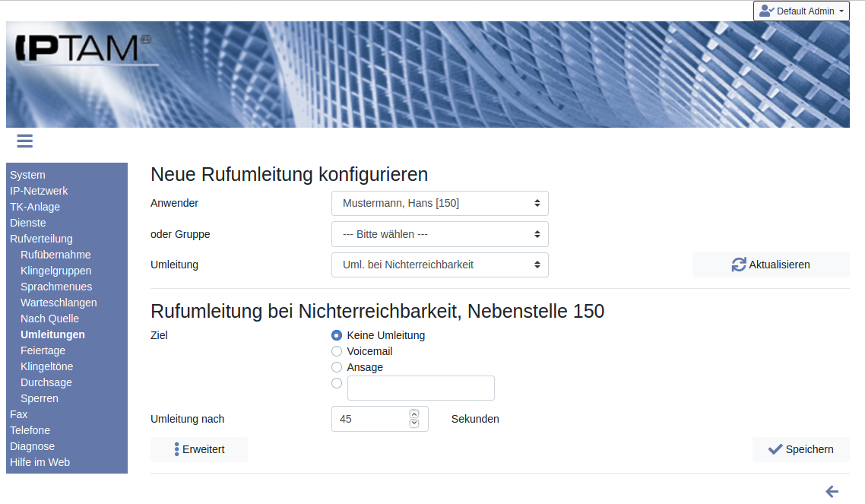
Task: Select the Keine Umleitung radio option
Action: [x=337, y=335]
